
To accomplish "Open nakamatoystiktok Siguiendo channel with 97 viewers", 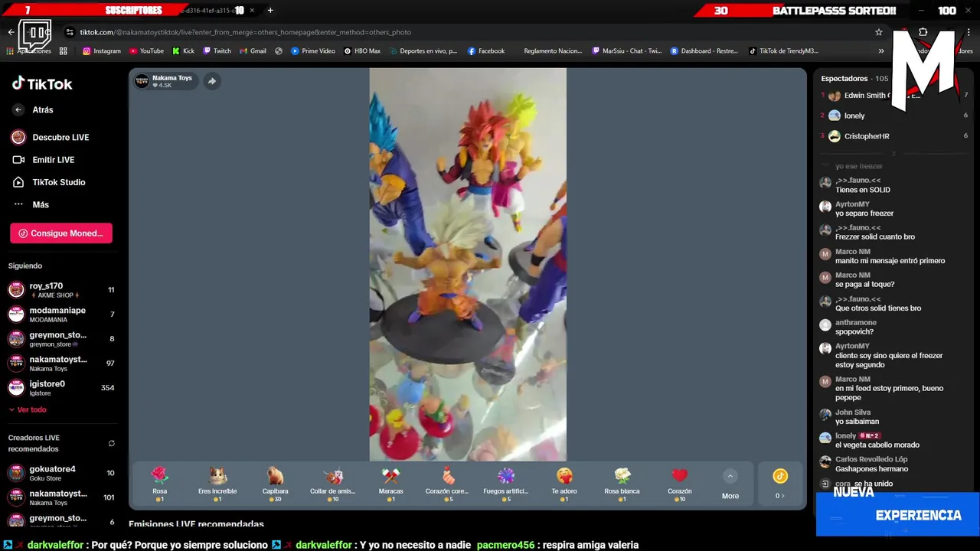I will [x=61, y=363].
